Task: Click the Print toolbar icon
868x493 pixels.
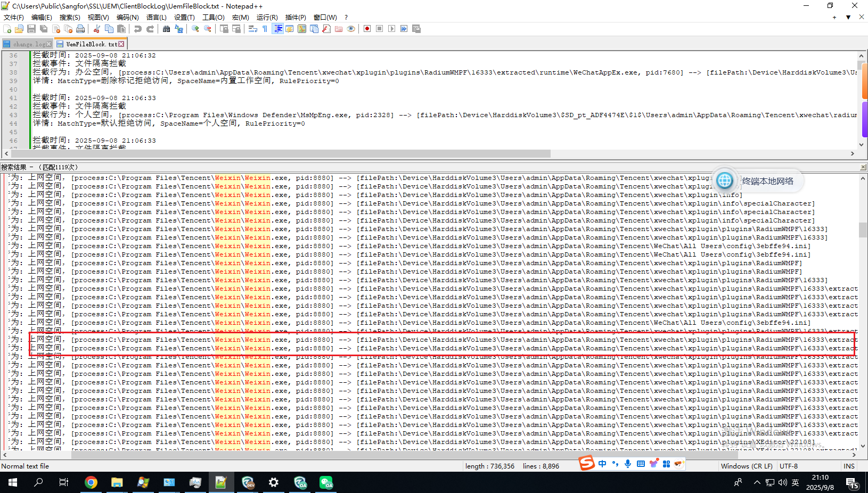Action: (80, 29)
